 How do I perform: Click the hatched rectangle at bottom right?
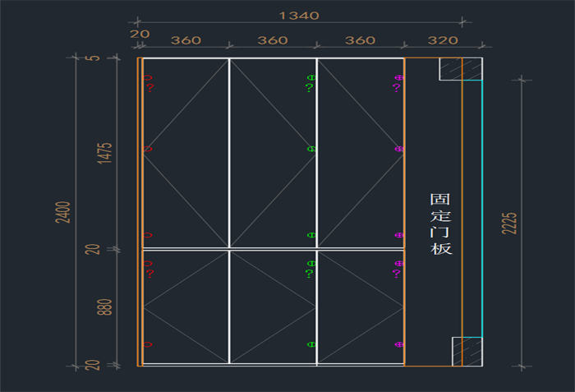[x=466, y=351]
